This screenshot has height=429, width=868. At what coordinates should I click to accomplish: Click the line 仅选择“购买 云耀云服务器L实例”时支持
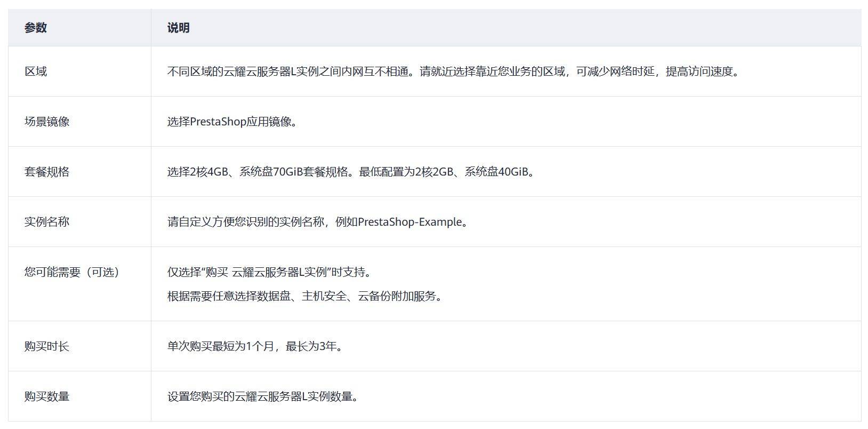point(270,272)
